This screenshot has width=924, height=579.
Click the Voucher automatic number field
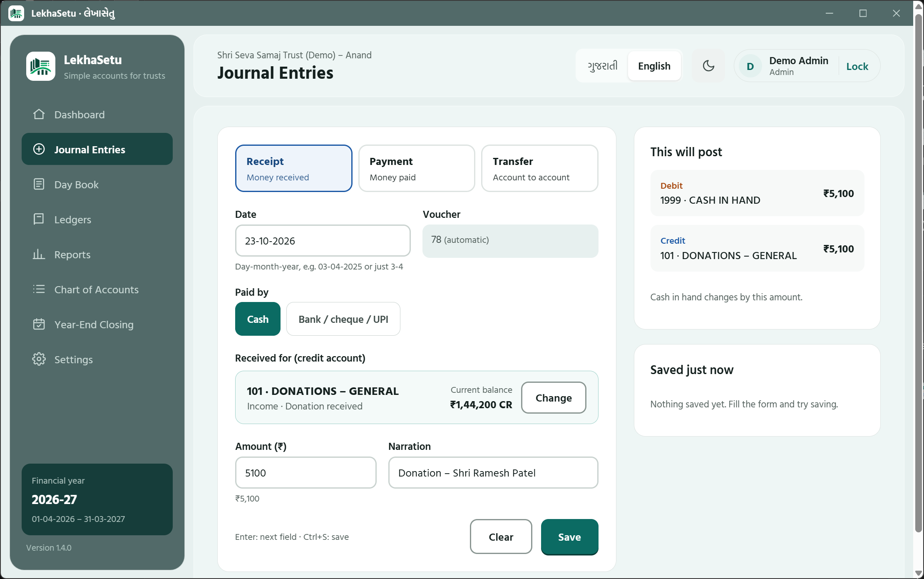coord(510,241)
